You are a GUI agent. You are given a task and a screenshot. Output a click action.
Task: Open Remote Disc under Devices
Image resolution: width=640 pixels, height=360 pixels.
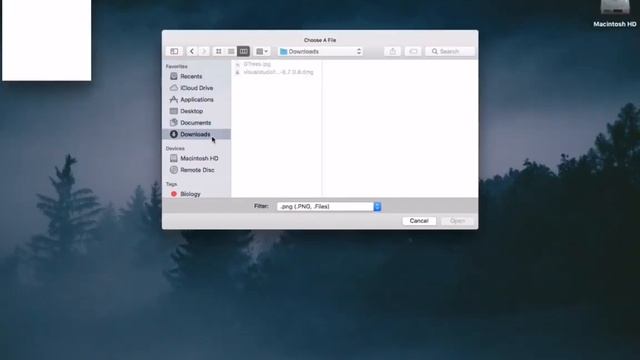pyautogui.click(x=197, y=170)
